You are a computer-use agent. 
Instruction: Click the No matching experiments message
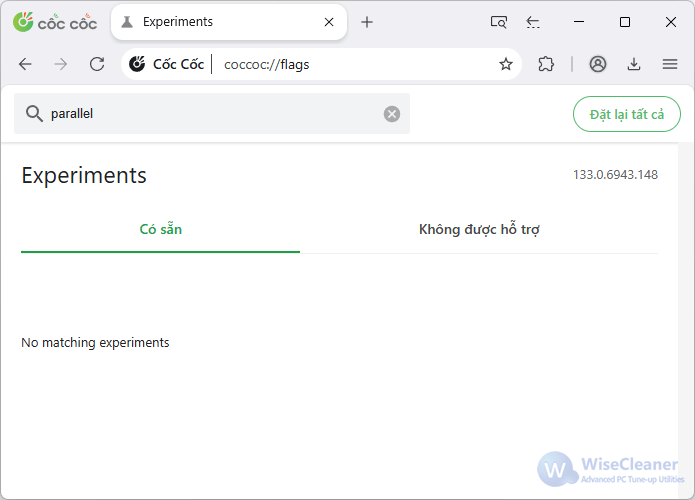[x=95, y=343]
